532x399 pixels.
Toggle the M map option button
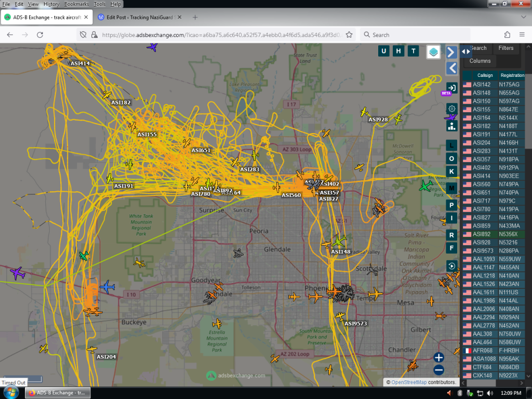pyautogui.click(x=451, y=188)
